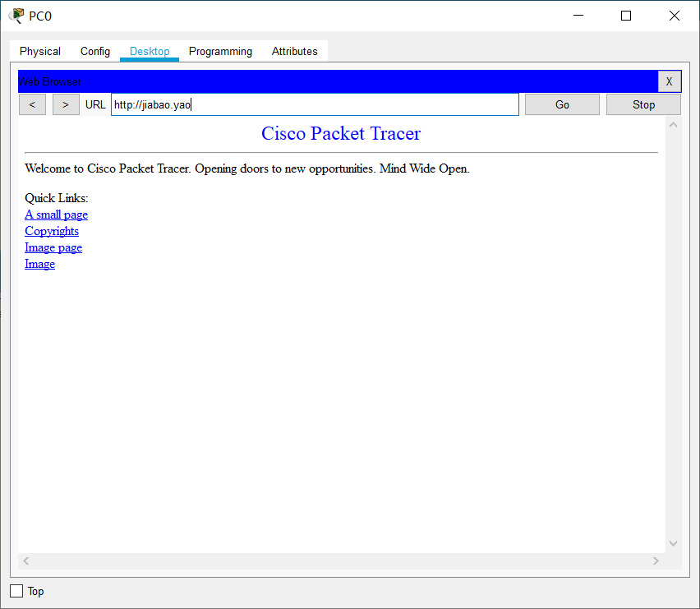Click the PC0 window title icon
The image size is (700, 609).
pyautogui.click(x=16, y=16)
